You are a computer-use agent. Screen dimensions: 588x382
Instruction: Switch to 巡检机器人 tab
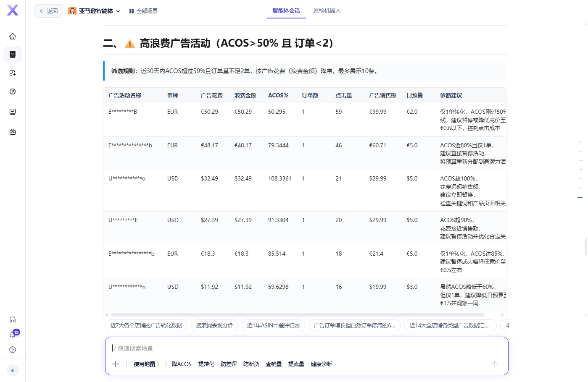point(327,10)
